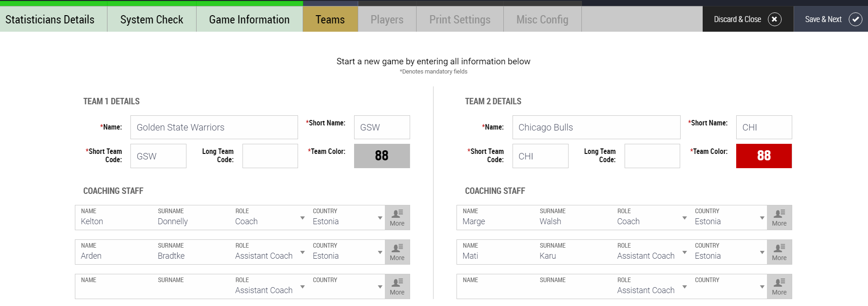Expand Country dropdown for Arden Bradtke
Screen dimensions: 868x306
coord(380,252)
